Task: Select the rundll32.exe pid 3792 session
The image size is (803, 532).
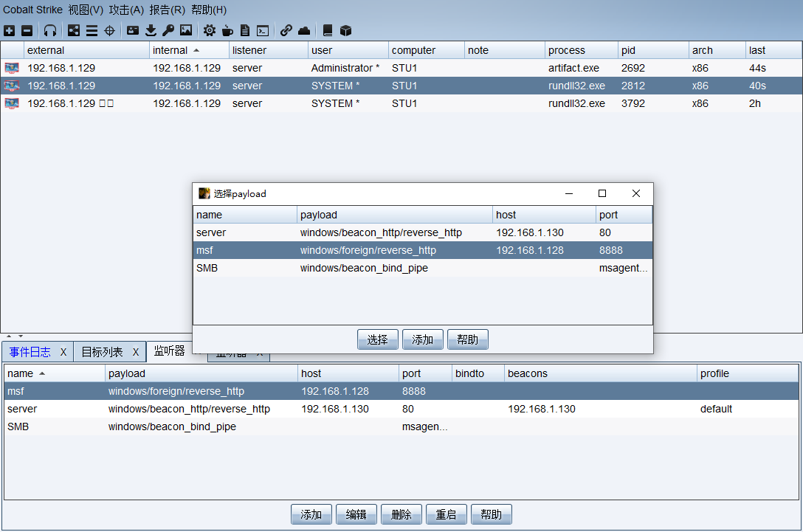Action: pos(401,103)
